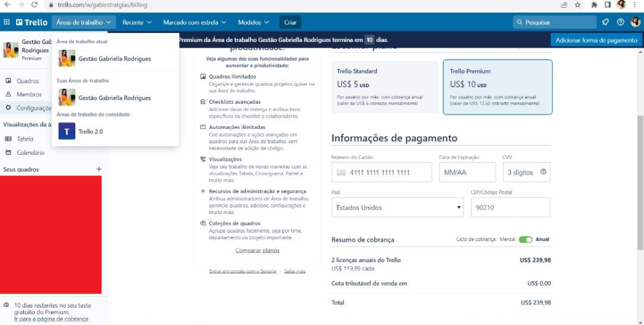Open the Comparar planos link
The width and height of the screenshot is (644, 325).
[257, 250]
